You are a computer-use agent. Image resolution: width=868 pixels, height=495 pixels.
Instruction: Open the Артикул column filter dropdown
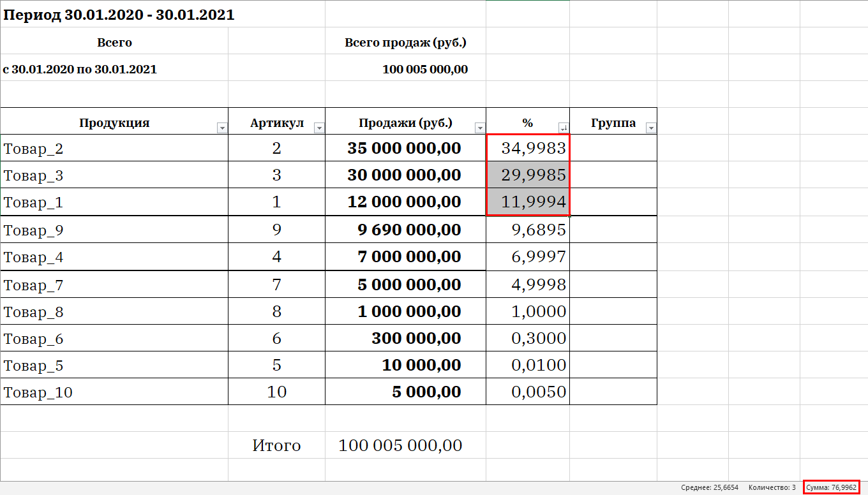(x=319, y=128)
